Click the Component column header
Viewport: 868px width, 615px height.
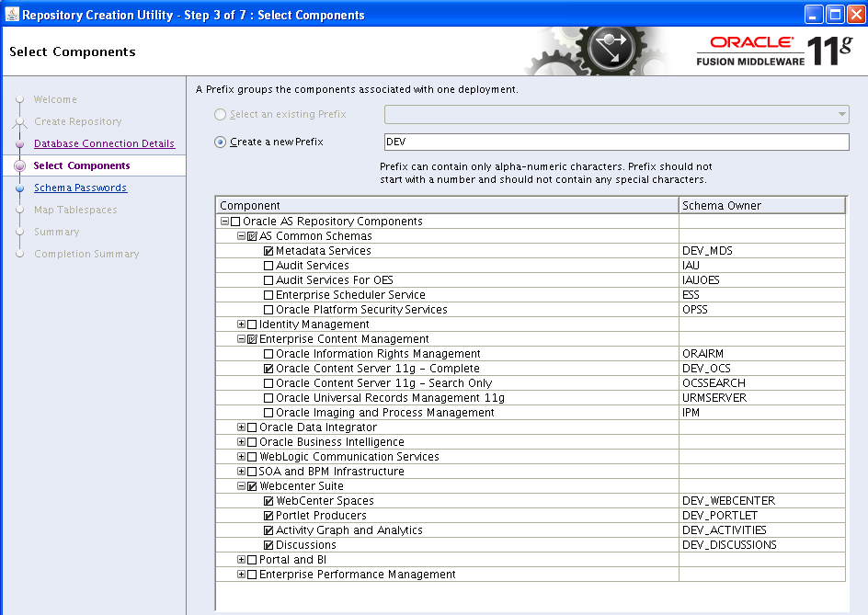447,206
